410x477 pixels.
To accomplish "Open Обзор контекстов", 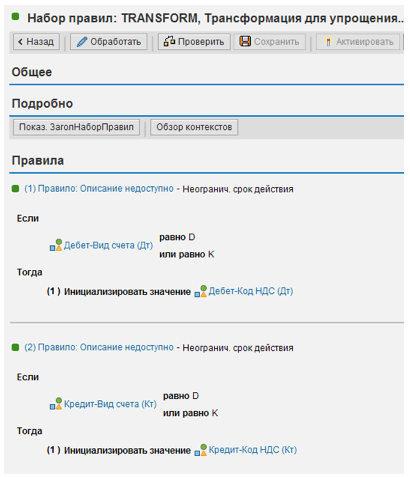I will [x=194, y=127].
